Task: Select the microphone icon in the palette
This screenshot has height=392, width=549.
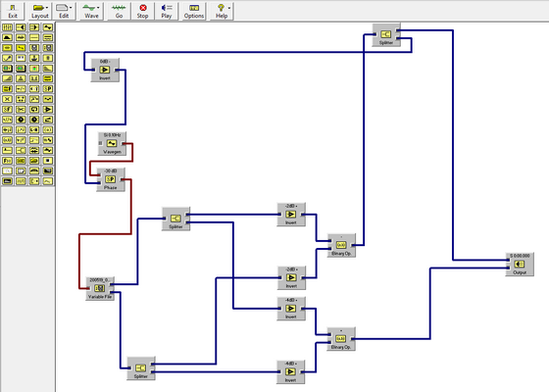Action: (x=8, y=58)
